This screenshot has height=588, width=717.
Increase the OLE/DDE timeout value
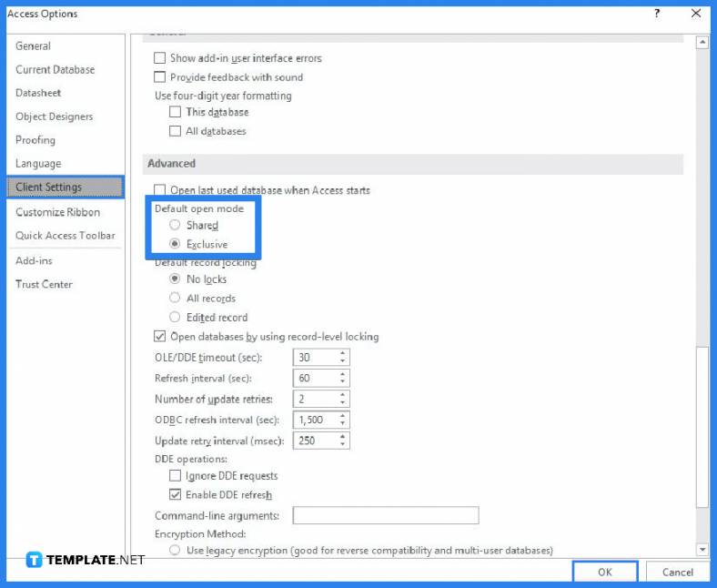pos(342,354)
